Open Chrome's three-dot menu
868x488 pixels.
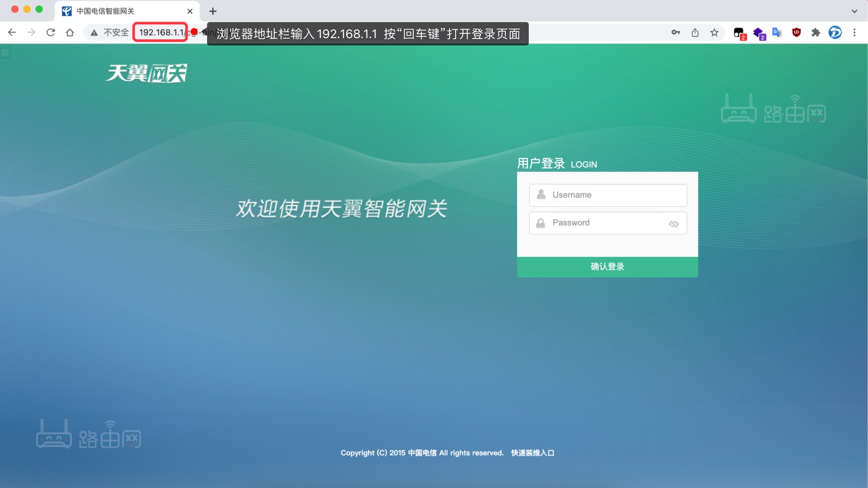[855, 32]
